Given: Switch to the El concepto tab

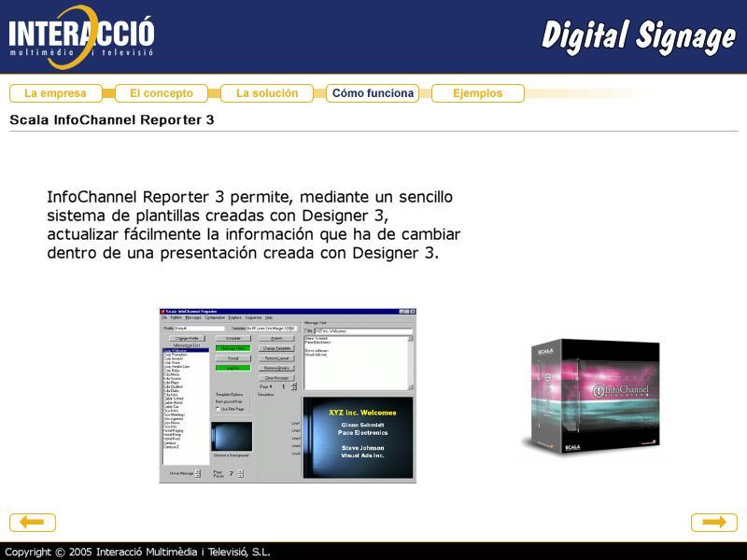Looking at the screenshot, I should click(161, 93).
